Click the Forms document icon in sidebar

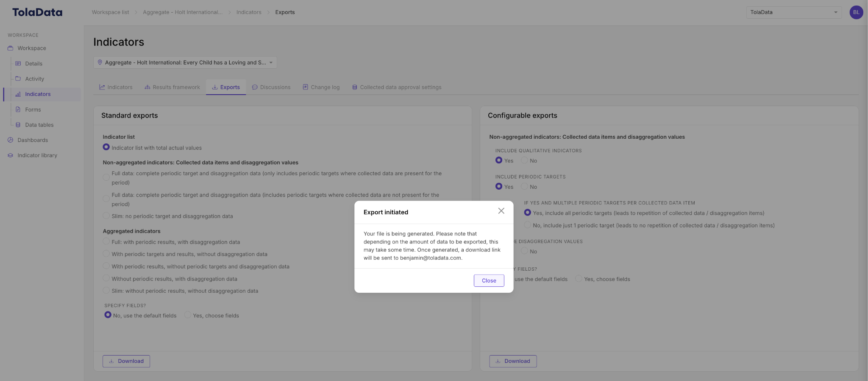tap(18, 109)
